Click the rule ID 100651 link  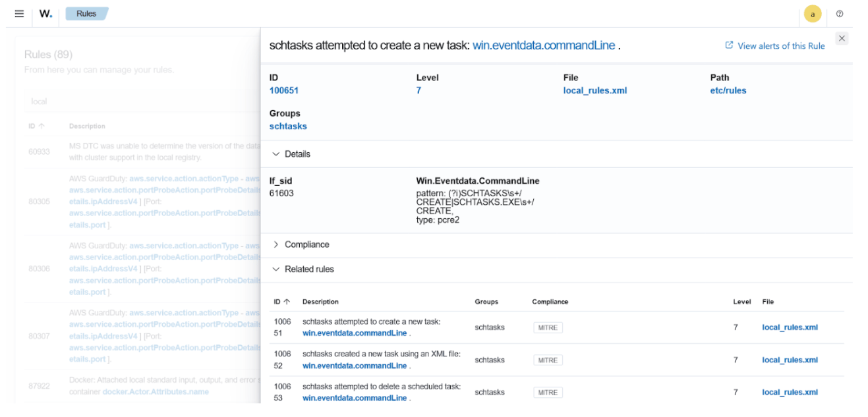tap(284, 91)
